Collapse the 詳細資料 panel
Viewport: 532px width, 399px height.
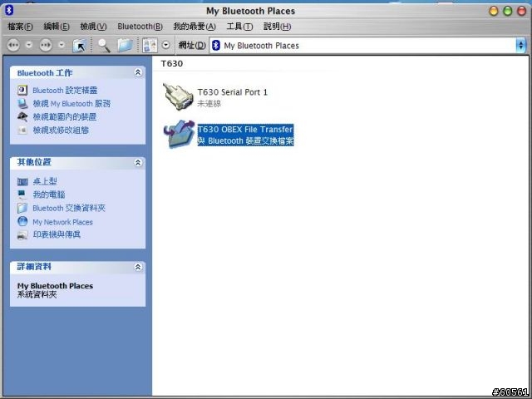138,267
